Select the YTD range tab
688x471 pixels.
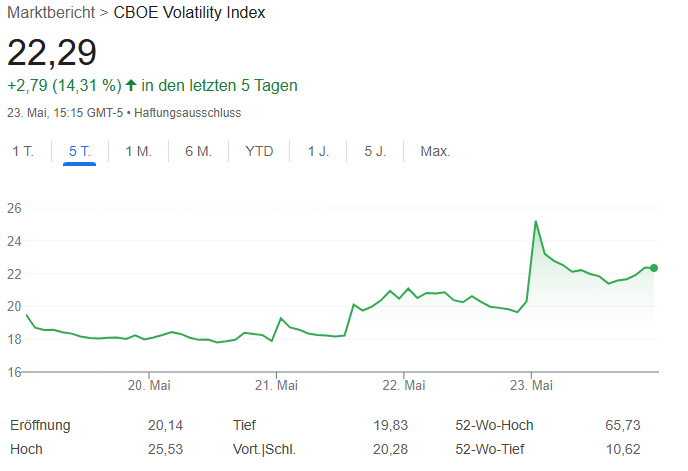click(x=259, y=151)
